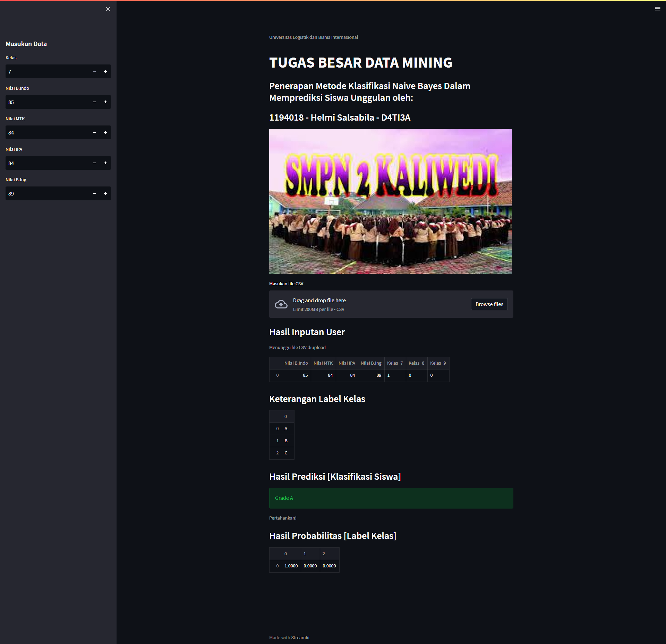Viewport: 666px width, 644px height.
Task: Decrement Nilai B.Indo with minus icon
Action: pos(94,102)
